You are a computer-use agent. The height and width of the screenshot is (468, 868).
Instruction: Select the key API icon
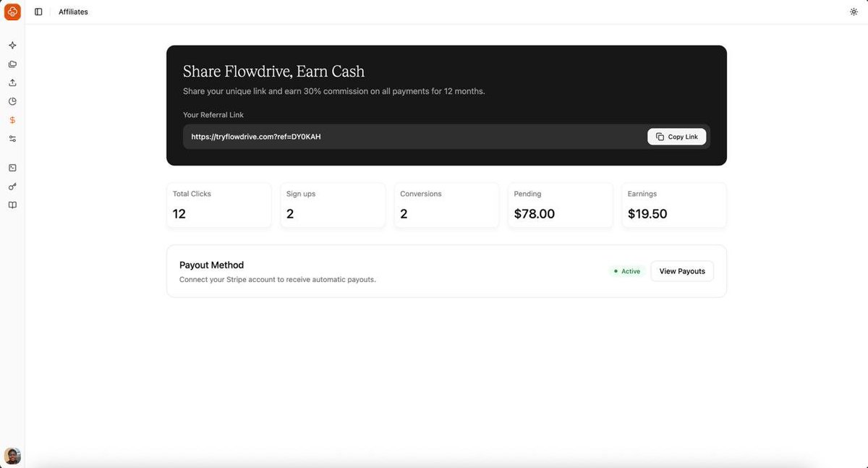click(x=12, y=187)
